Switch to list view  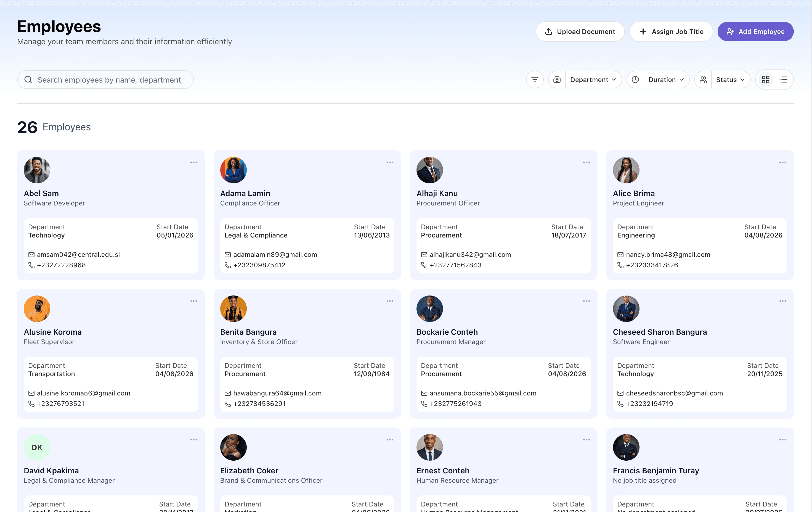pos(783,80)
